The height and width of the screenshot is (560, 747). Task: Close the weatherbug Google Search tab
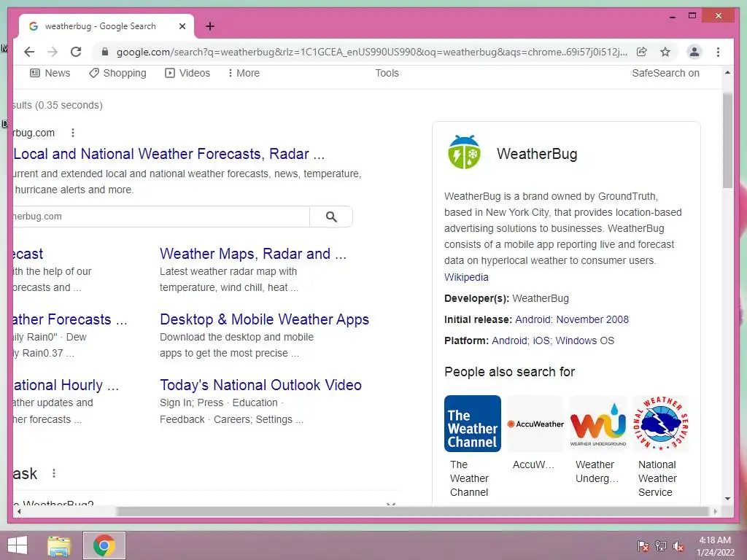tap(182, 26)
